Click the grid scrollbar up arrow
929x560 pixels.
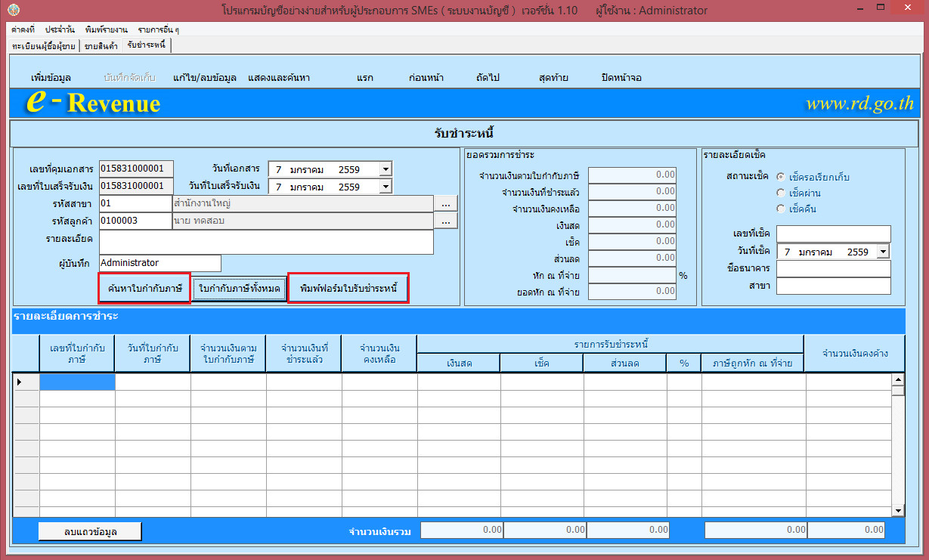898,380
